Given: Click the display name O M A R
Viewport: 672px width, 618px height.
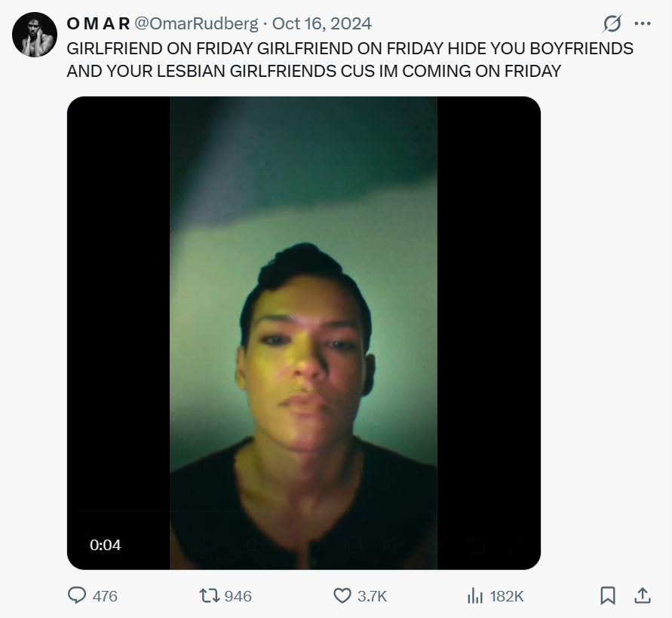Looking at the screenshot, I should (98, 24).
